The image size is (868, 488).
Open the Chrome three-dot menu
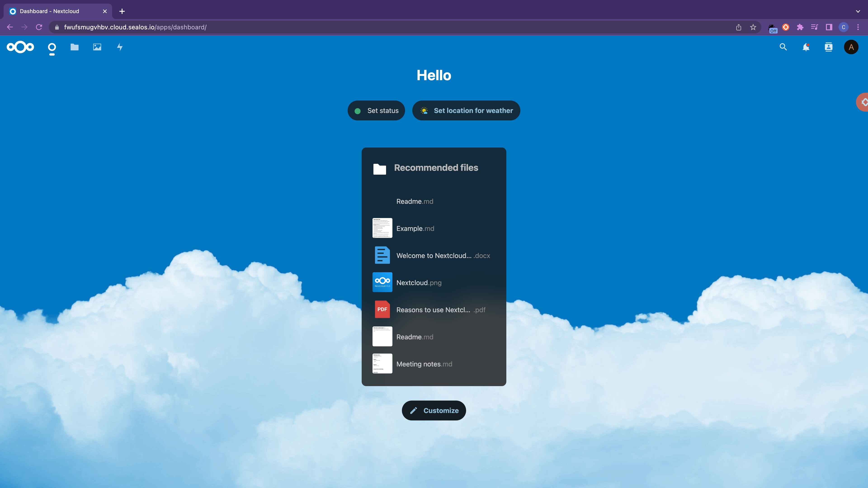(858, 27)
